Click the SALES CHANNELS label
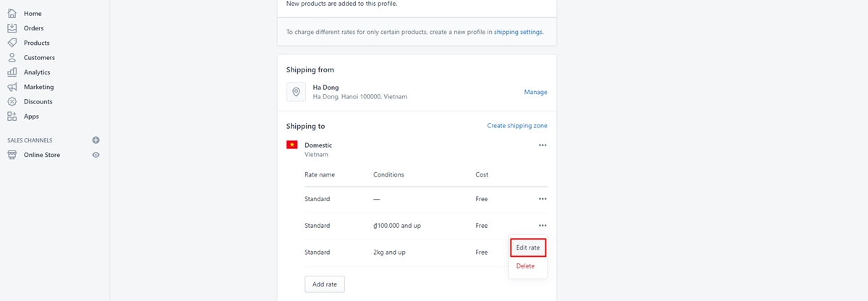 30,140
